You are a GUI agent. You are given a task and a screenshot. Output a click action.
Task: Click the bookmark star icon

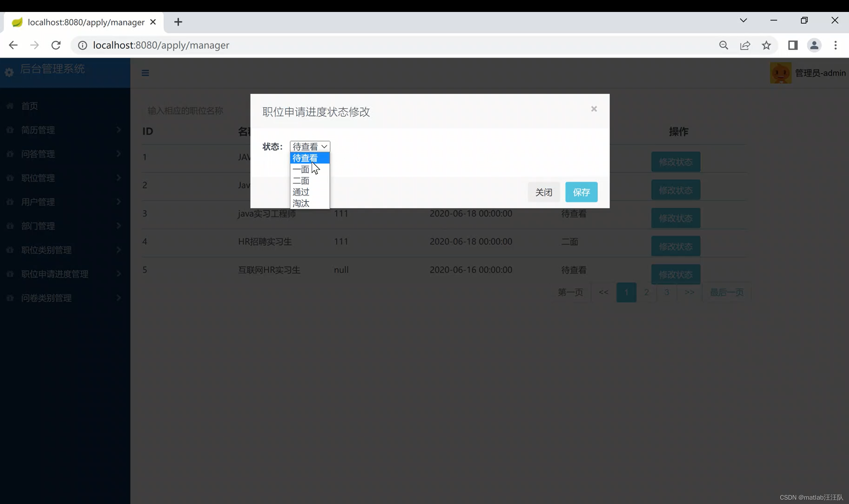(x=766, y=45)
